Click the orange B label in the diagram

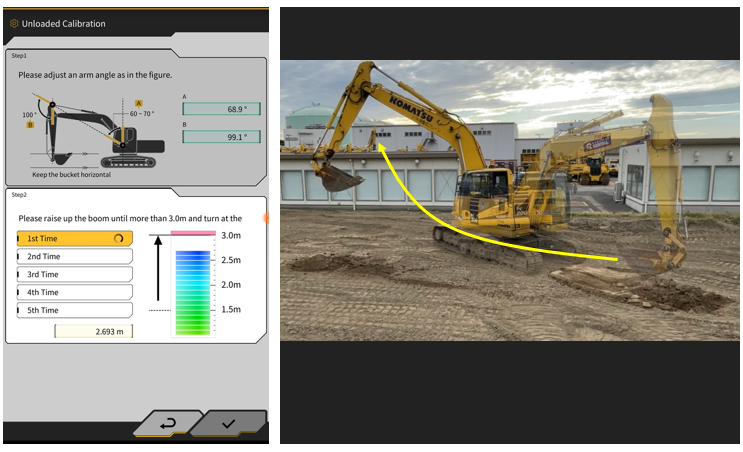[x=30, y=125]
